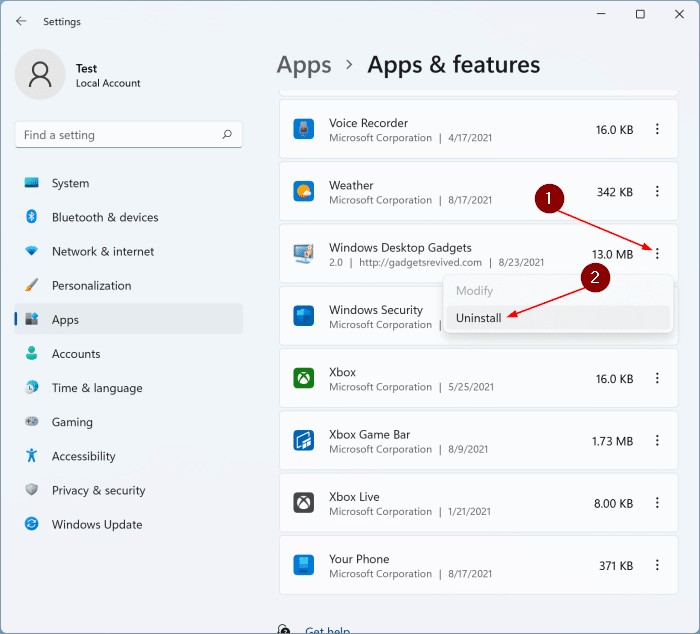Click the Time & language globe icon

32,387
